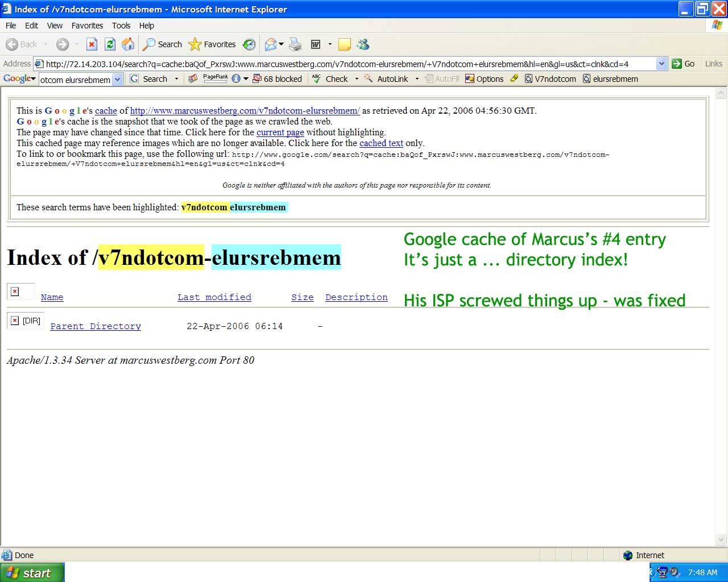Viewport: 728px width, 582px height.
Task: Click the 7:48 AM system clock
Action: [702, 572]
